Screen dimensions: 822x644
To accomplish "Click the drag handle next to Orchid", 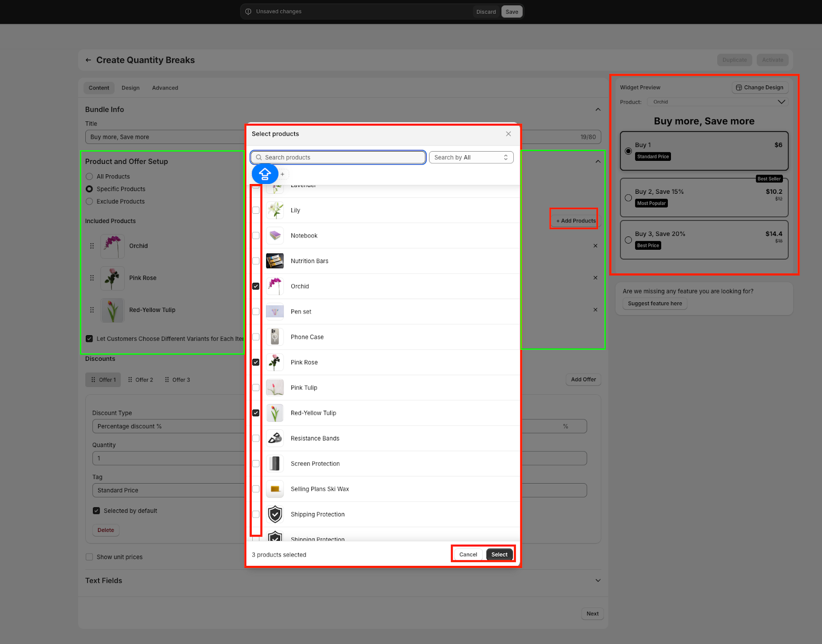I will 92,246.
